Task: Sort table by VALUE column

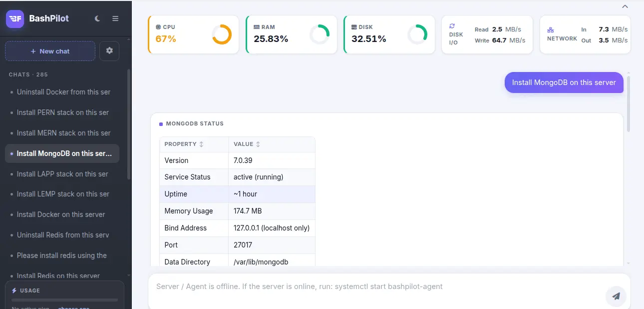Action: coord(272,144)
